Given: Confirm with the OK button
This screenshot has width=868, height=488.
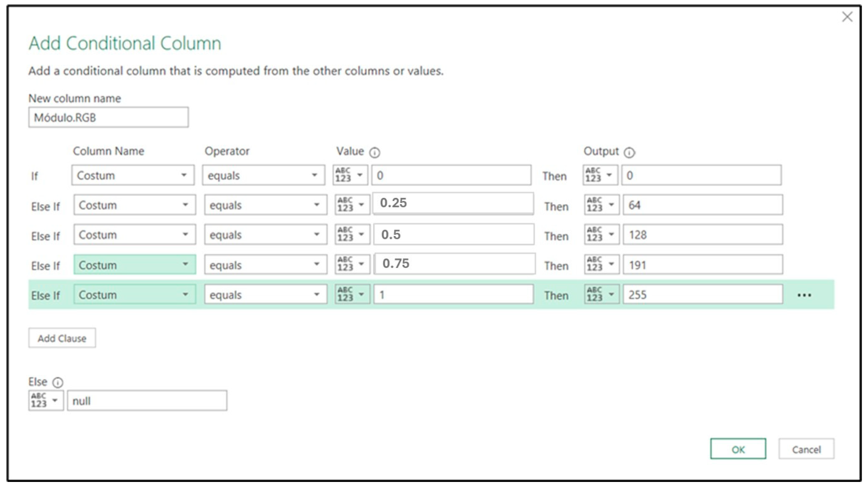Looking at the screenshot, I should [x=738, y=449].
